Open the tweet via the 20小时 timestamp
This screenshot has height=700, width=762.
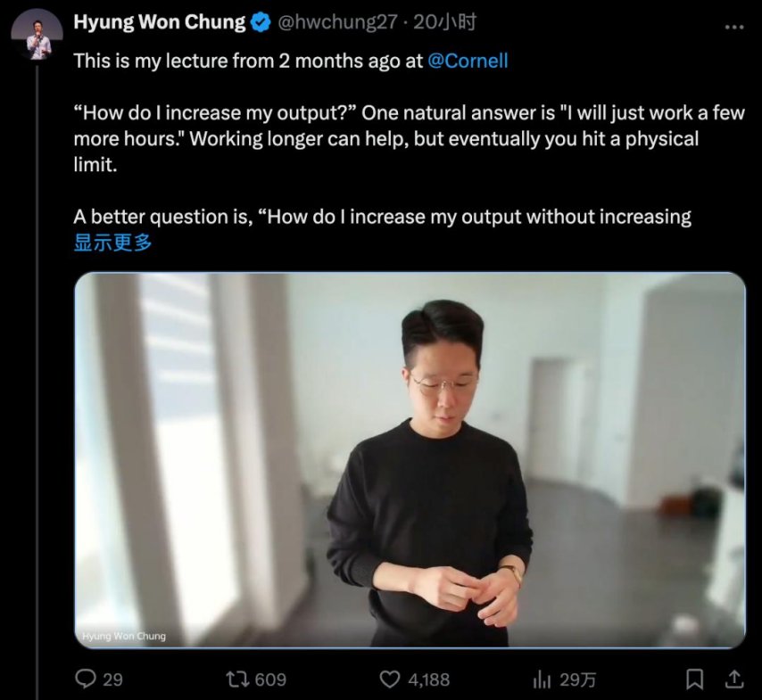pos(448,21)
